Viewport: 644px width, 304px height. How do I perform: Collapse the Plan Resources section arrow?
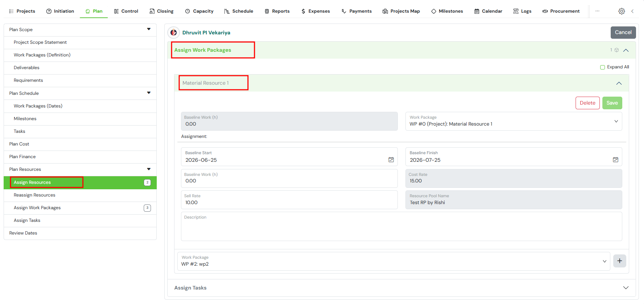coord(149,169)
